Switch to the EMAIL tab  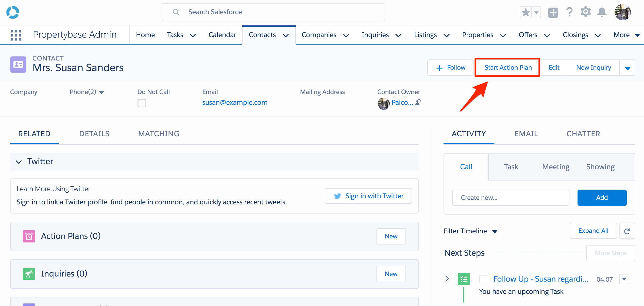[x=526, y=134]
